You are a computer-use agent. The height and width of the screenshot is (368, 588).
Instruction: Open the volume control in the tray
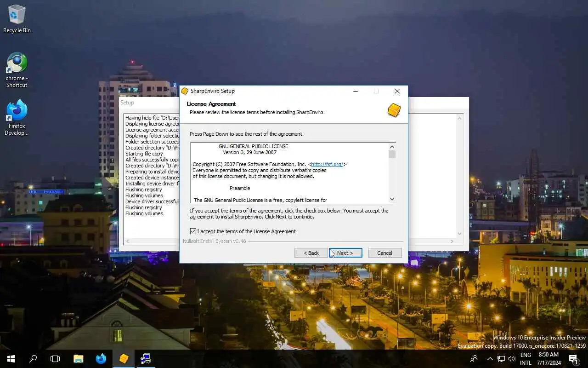click(x=511, y=359)
